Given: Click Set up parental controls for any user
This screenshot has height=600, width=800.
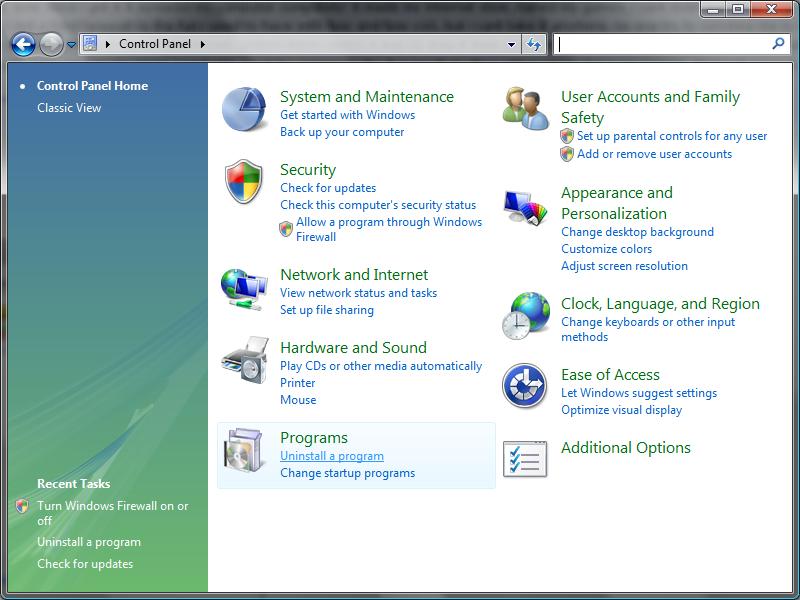Looking at the screenshot, I should coord(672,136).
